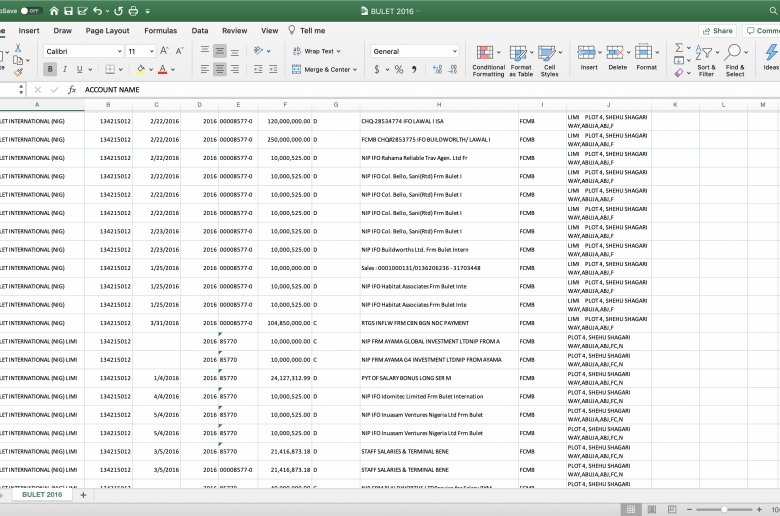Click the Insert cells button
Screen dimensions: 780x516
coord(589,58)
